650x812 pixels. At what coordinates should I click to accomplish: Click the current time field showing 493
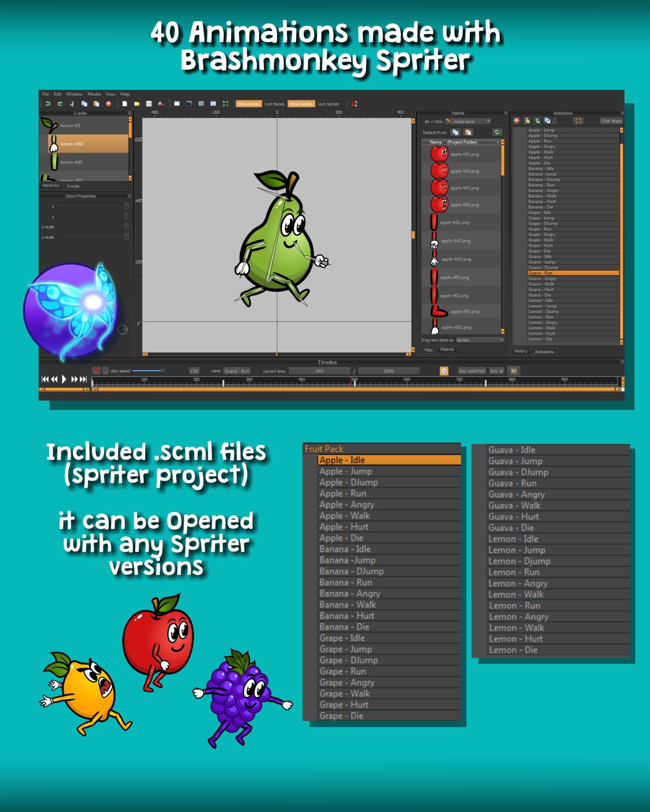pyautogui.click(x=320, y=371)
